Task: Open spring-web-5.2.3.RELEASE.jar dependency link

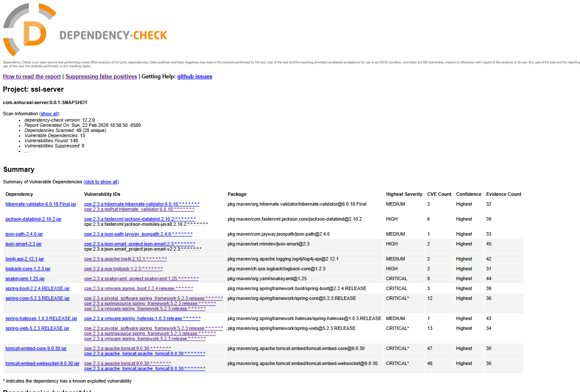Action: 37,329
